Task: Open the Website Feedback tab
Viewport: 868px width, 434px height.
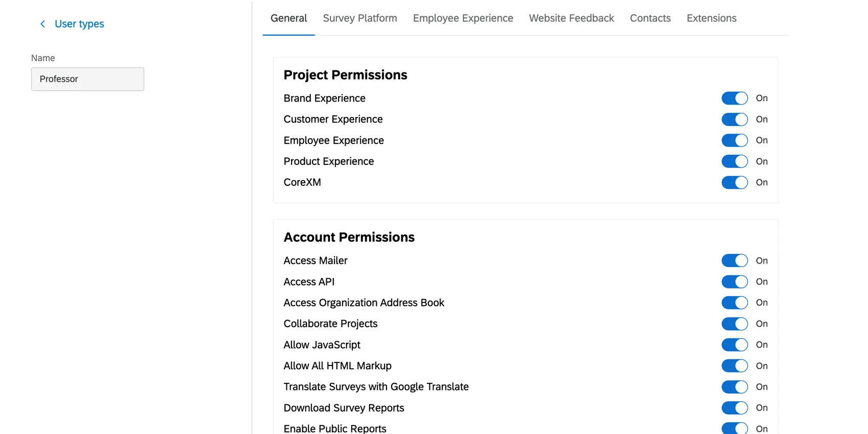Action: pyautogui.click(x=571, y=18)
